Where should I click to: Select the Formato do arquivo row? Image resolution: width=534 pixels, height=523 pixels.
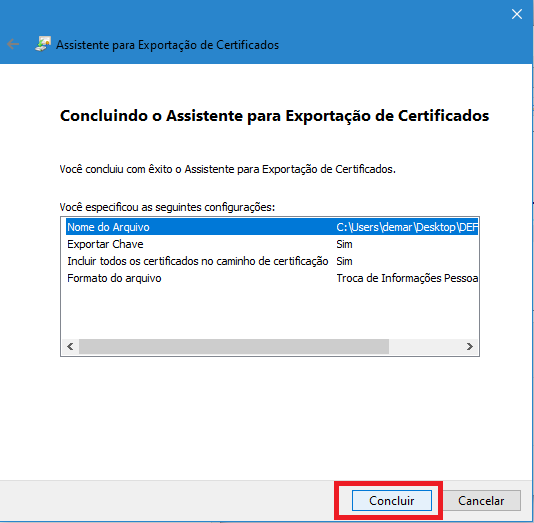(272, 278)
